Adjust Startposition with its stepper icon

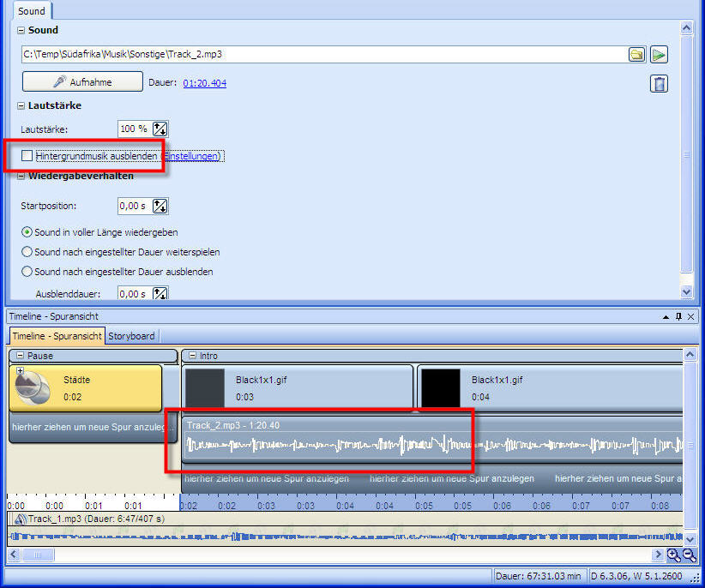[160, 206]
